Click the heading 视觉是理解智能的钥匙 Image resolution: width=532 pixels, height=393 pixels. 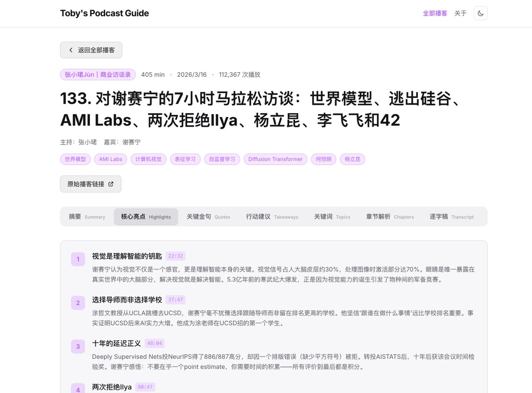coord(127,256)
